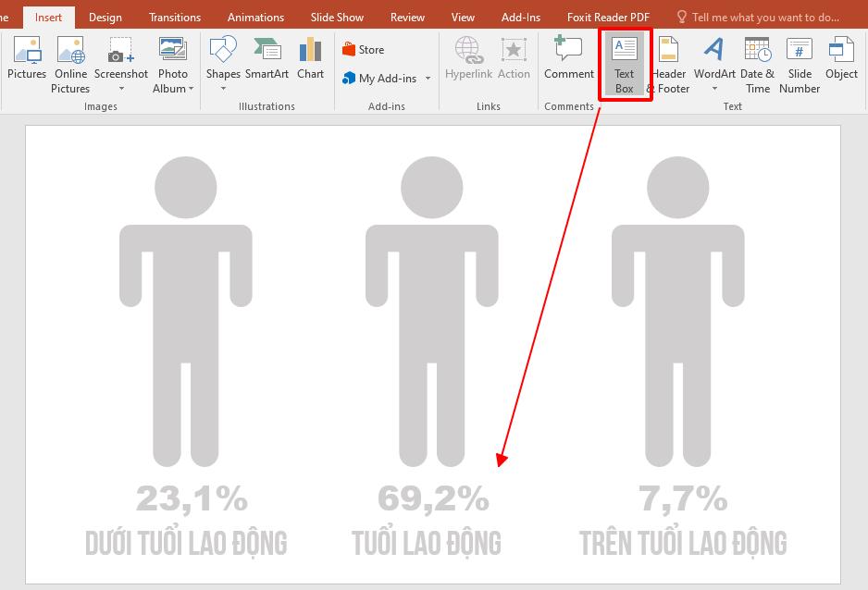Insert an Object

click(841, 58)
